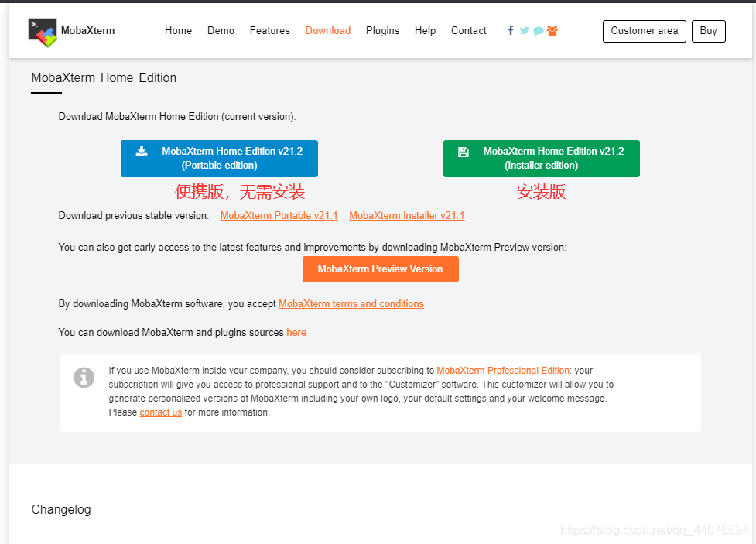Open the Plugins page
This screenshot has width=756, height=544.
pos(382,31)
